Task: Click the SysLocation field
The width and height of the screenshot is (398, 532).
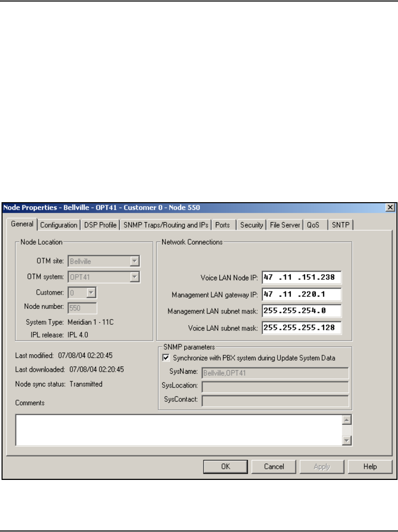Action: [x=275, y=387]
